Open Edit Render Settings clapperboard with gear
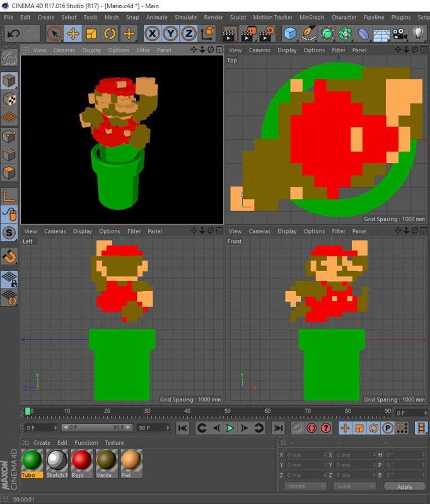 [267, 33]
